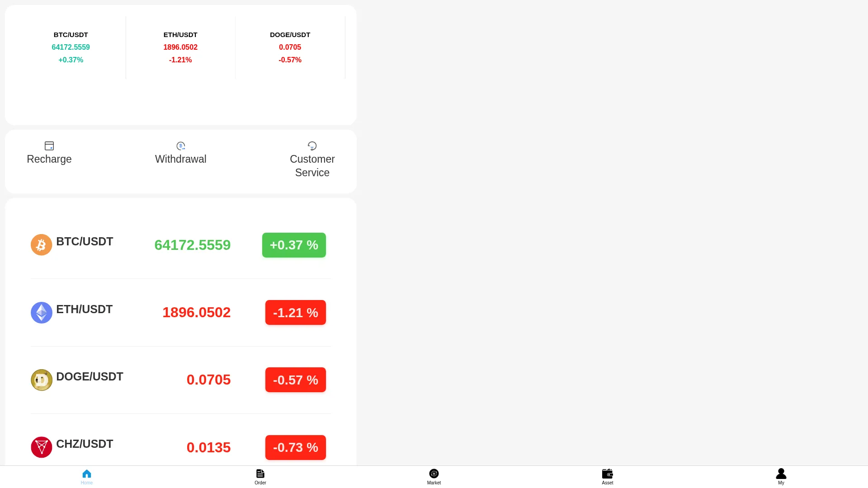The height and width of the screenshot is (488, 868).
Task: Click the +0.37 % green badge
Action: 294,245
